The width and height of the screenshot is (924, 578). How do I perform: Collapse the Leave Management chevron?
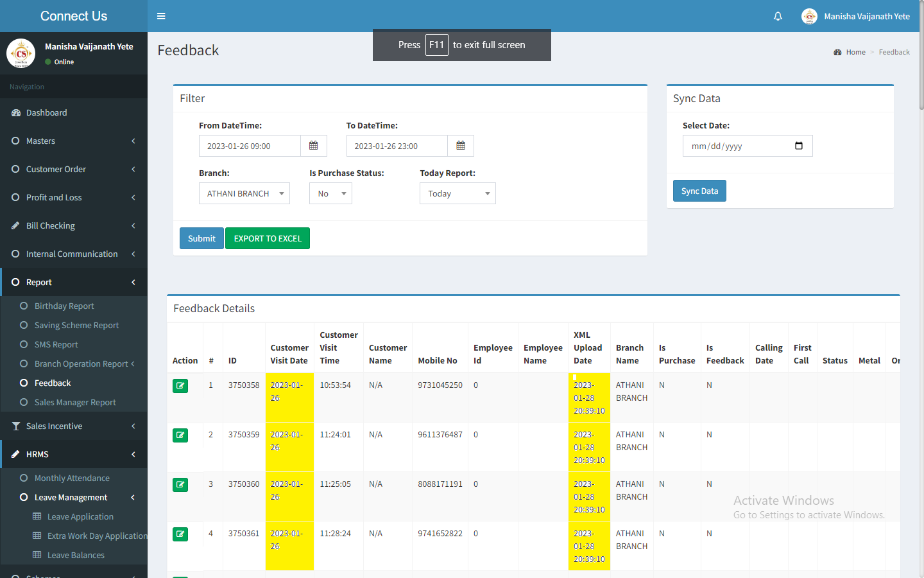(133, 497)
